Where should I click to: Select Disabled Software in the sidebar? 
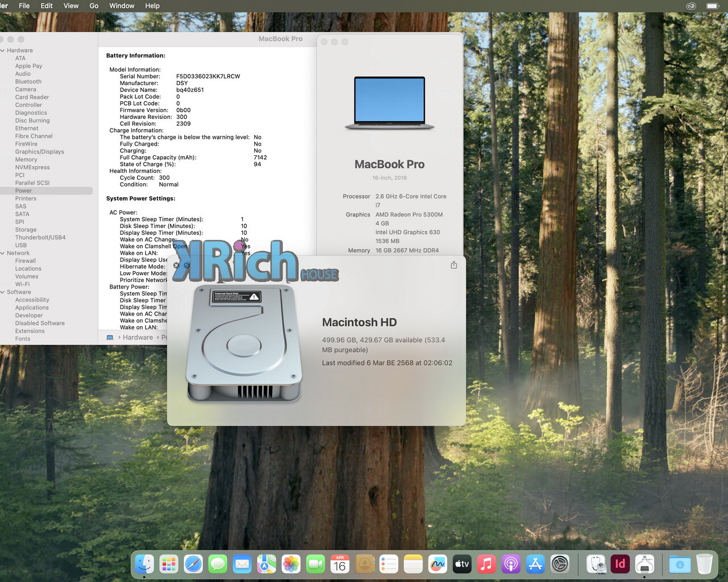[x=40, y=323]
